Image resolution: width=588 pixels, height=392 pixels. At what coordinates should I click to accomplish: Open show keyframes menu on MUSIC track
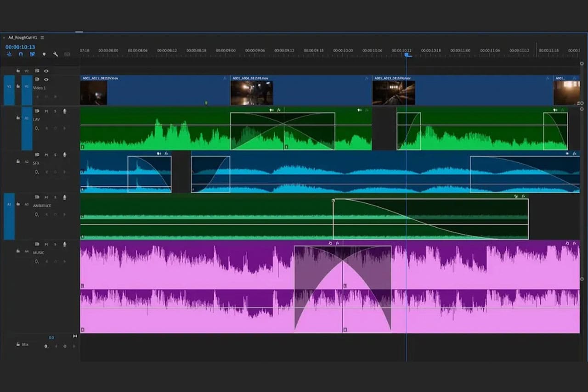pyautogui.click(x=37, y=261)
